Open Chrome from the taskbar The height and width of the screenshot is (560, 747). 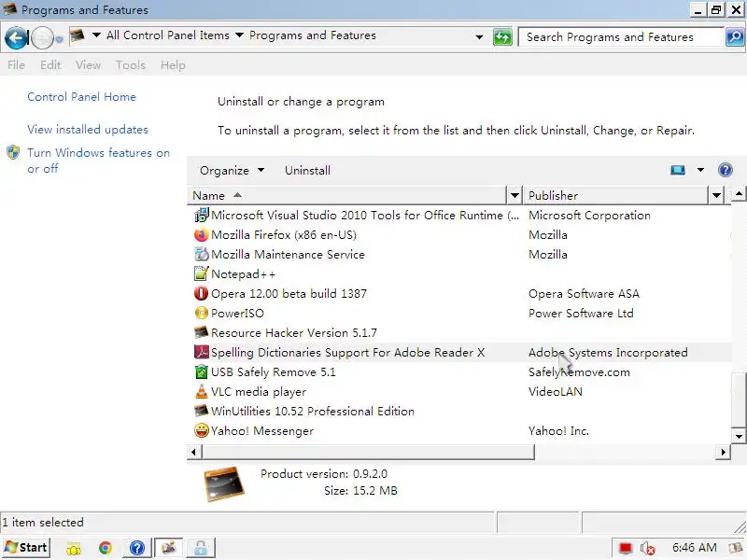[106, 548]
